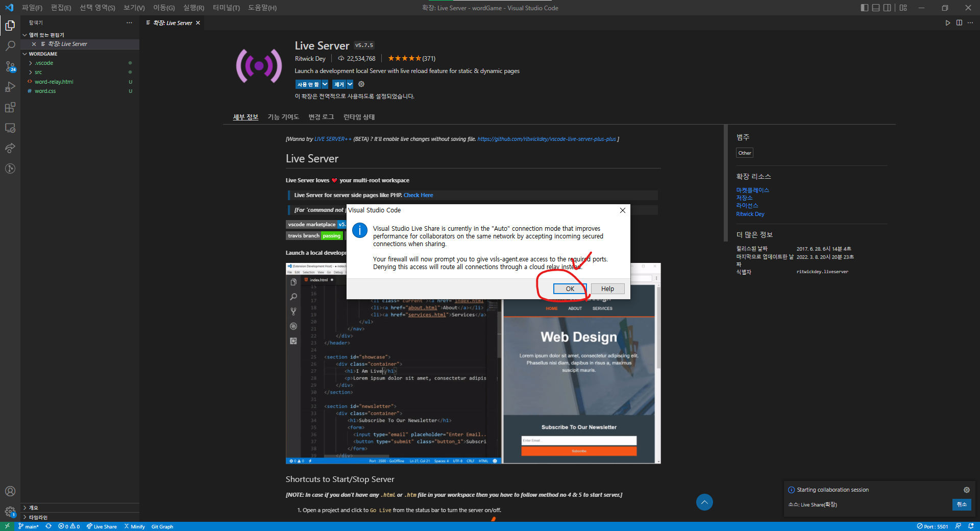Select the Run and Debug icon
Image resolution: width=980 pixels, height=531 pixels.
click(10, 87)
